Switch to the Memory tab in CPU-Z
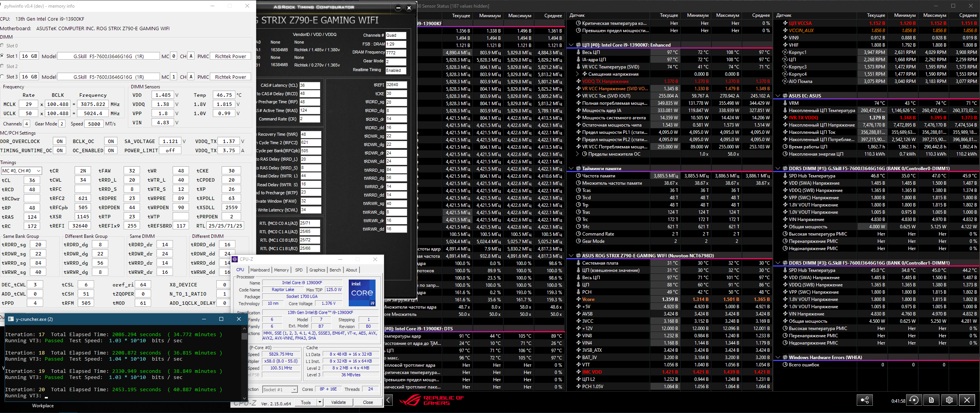Image resolution: width=980 pixels, height=413 pixels. click(281, 270)
